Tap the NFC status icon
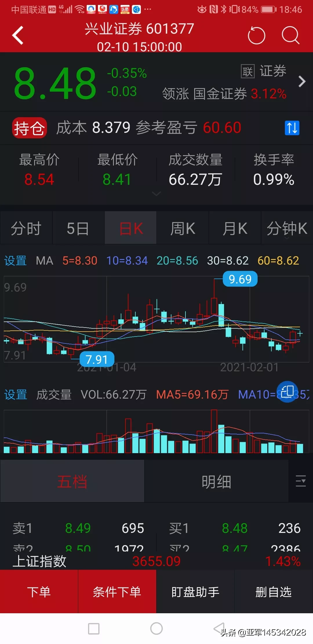The height and width of the screenshot is (644, 313). [213, 10]
